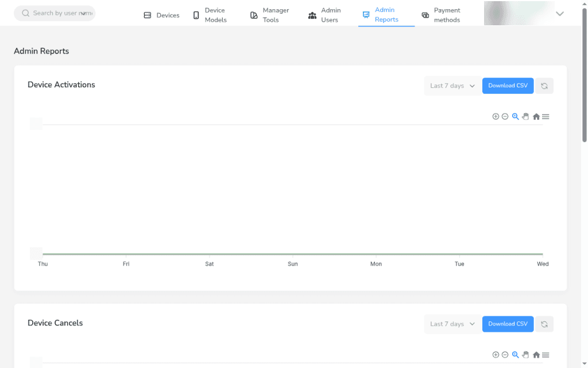Zoom in on Device Activations chart
This screenshot has height=368, width=588.
(496, 116)
